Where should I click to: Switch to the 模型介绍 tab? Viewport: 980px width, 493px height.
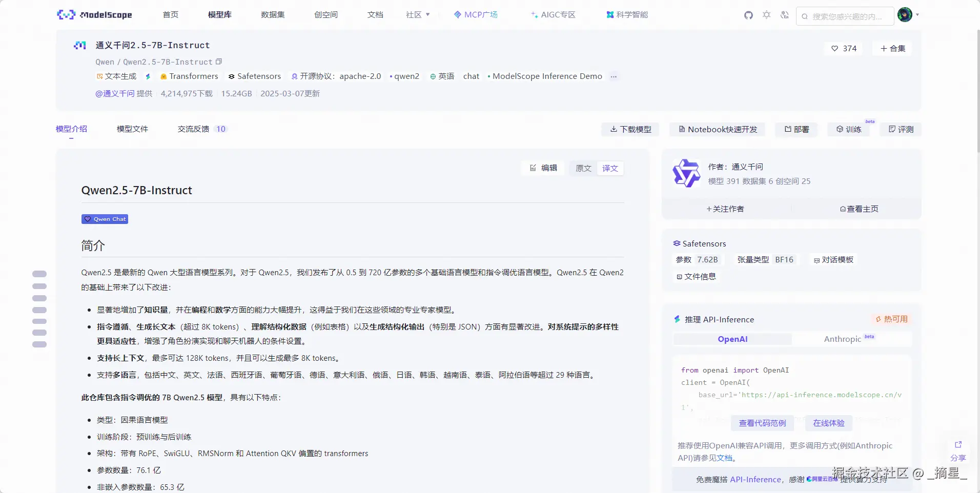(71, 129)
